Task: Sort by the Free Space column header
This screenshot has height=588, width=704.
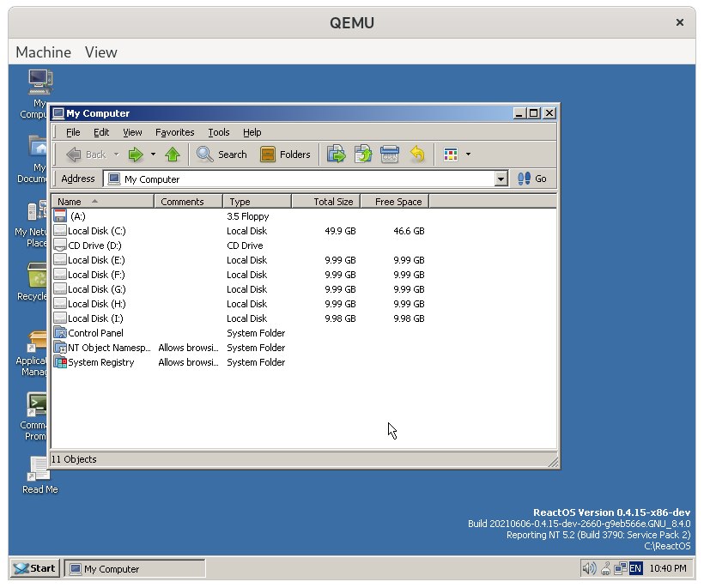Action: pyautogui.click(x=395, y=202)
